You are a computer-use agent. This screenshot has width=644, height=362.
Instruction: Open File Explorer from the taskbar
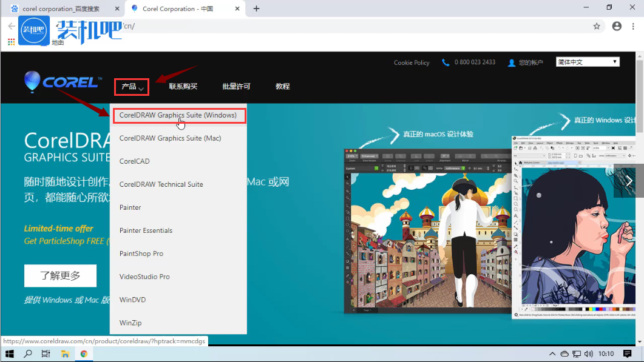coord(65,354)
